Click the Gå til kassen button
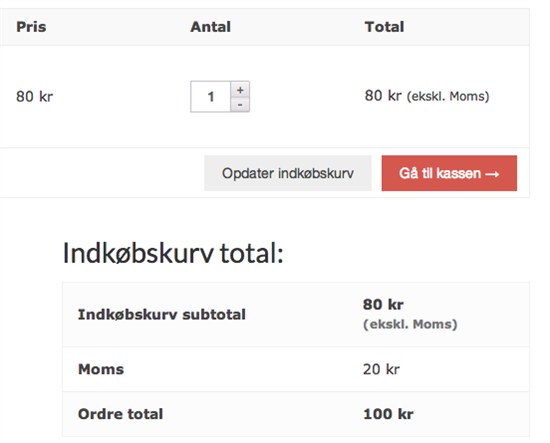Screen dimensions: 550x443 click(449, 173)
